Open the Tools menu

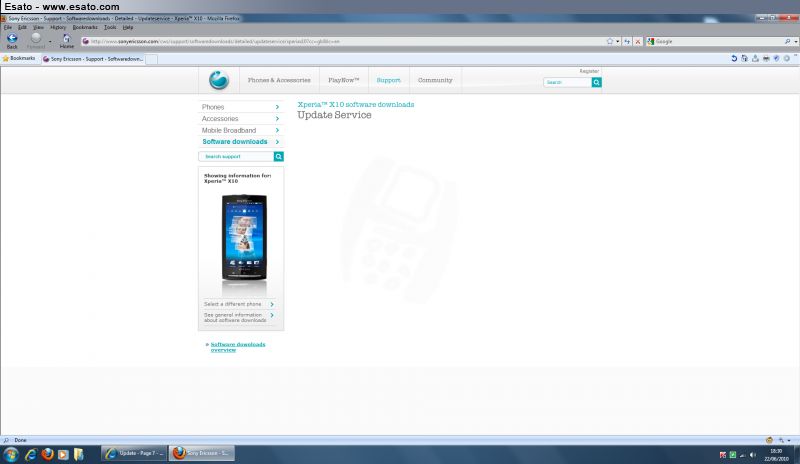coord(110,28)
